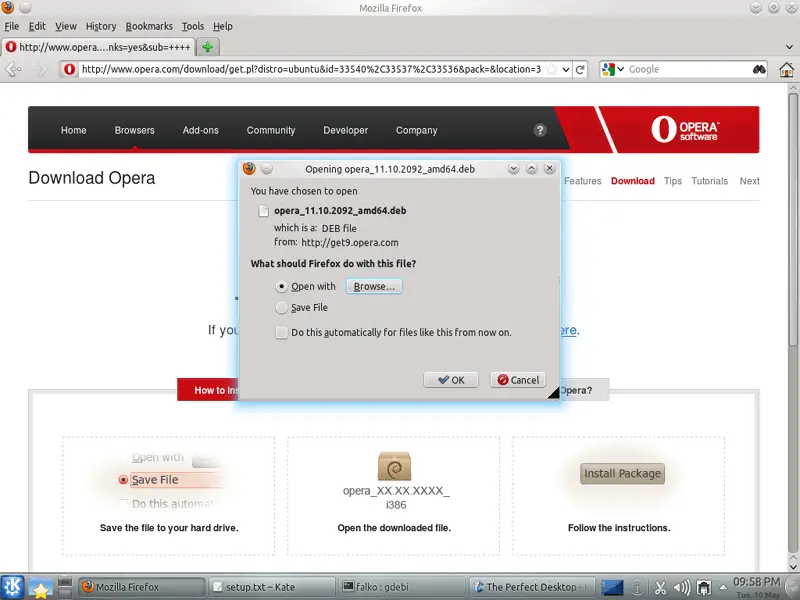Click the scrollbar down arrow
This screenshot has height=600, width=800.
point(792,566)
